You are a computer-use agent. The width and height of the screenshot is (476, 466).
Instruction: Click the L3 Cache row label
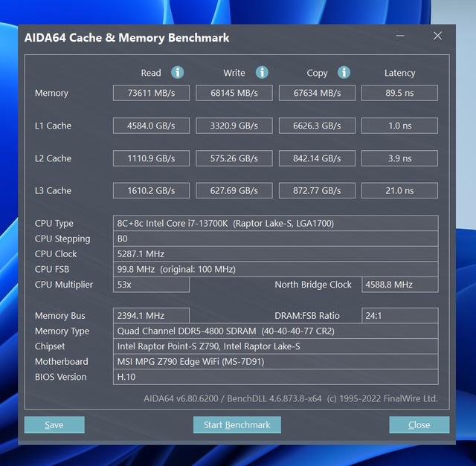pos(53,190)
